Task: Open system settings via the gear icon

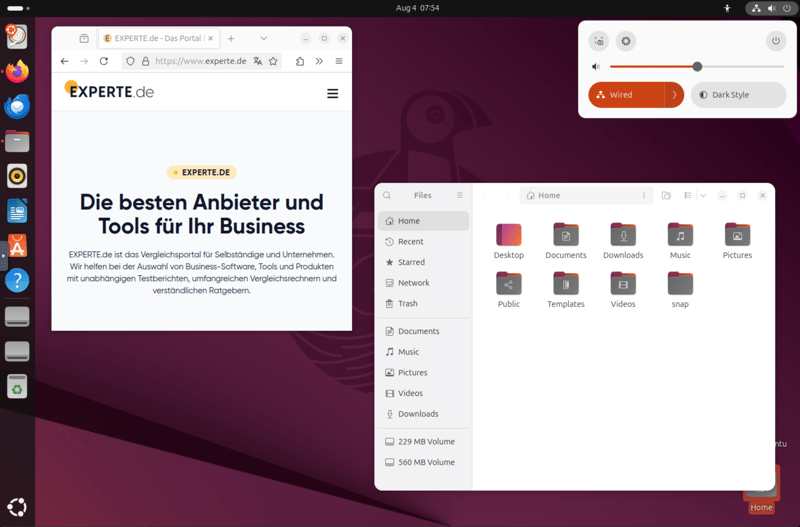Action: coord(626,41)
